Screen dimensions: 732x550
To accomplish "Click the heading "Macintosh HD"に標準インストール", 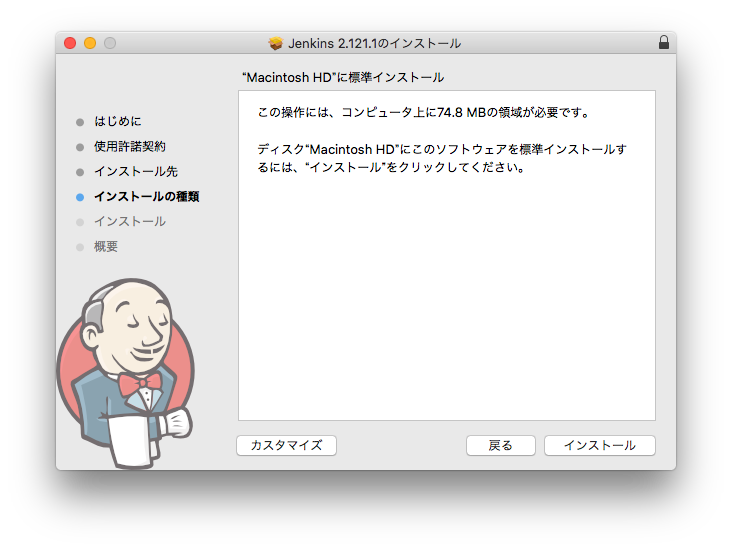I will (343, 77).
